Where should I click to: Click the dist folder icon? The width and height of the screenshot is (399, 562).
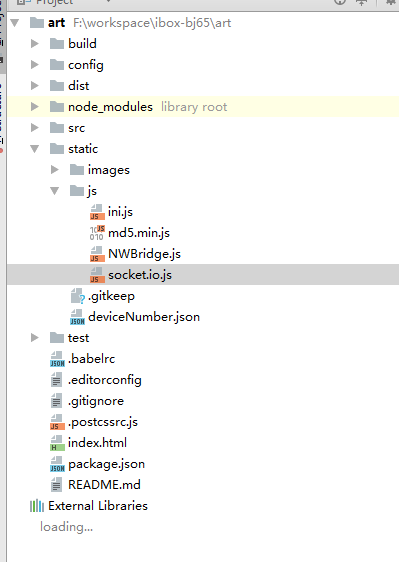[57, 86]
